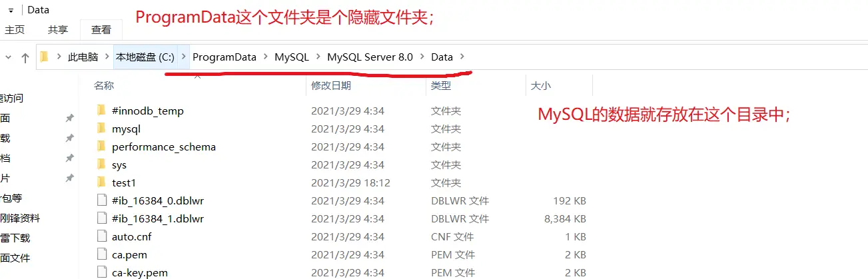Go up one folder level arrow
The image size is (868, 279).
[25, 58]
